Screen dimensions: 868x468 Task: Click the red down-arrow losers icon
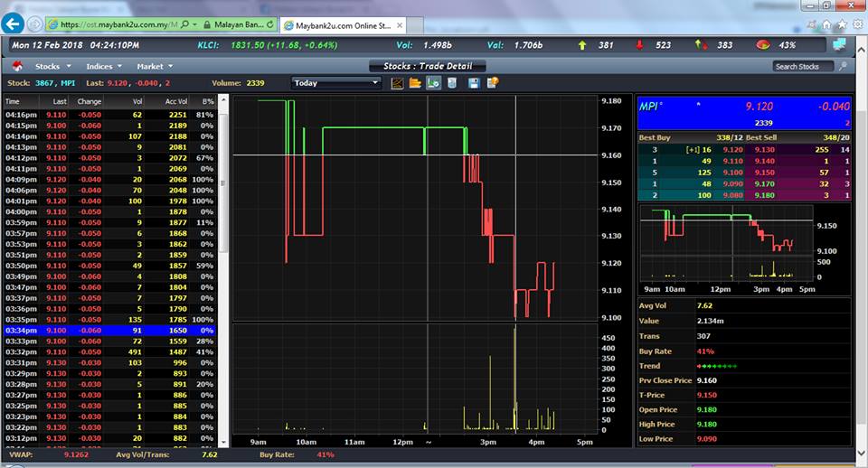pos(639,45)
